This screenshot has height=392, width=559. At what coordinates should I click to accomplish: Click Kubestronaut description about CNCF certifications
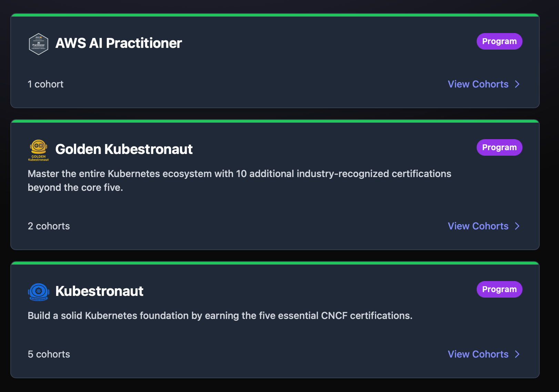pos(220,316)
